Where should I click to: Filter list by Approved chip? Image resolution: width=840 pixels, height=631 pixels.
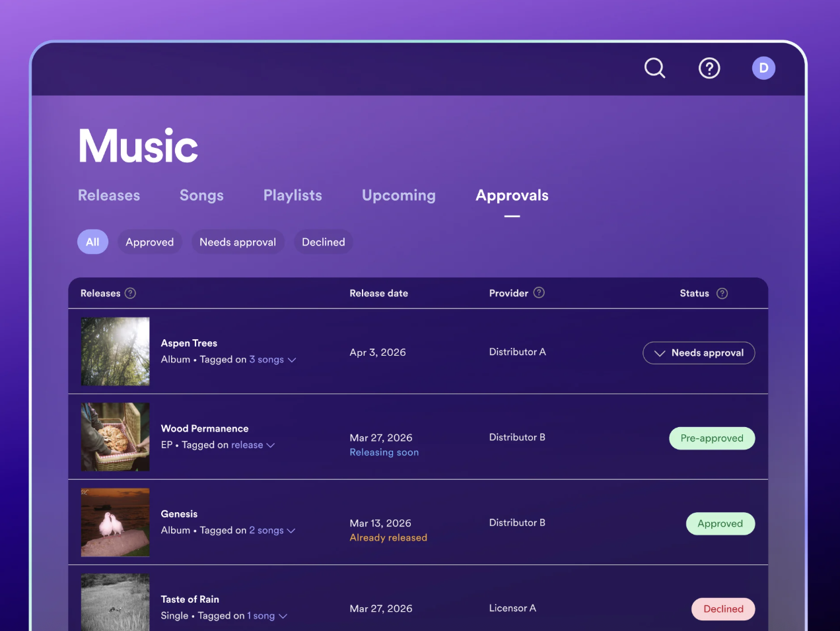click(x=150, y=242)
